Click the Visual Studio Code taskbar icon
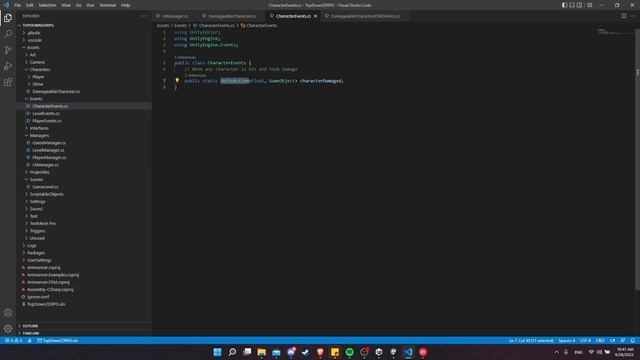Image resolution: width=640 pixels, height=360 pixels. pos(408,352)
